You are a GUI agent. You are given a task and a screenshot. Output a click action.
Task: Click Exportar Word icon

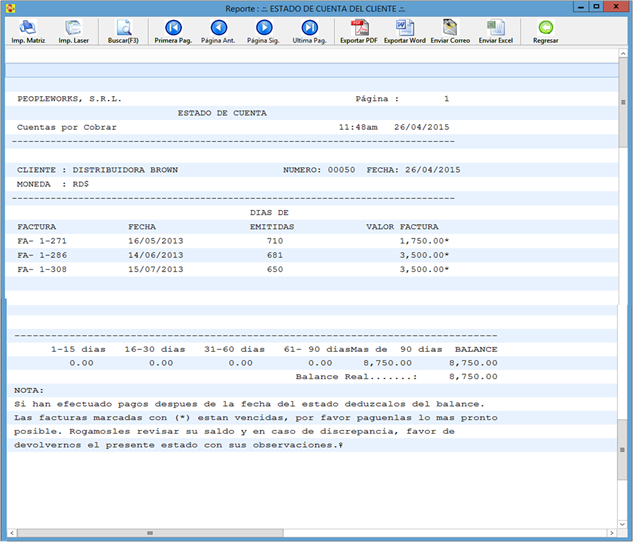point(404,31)
